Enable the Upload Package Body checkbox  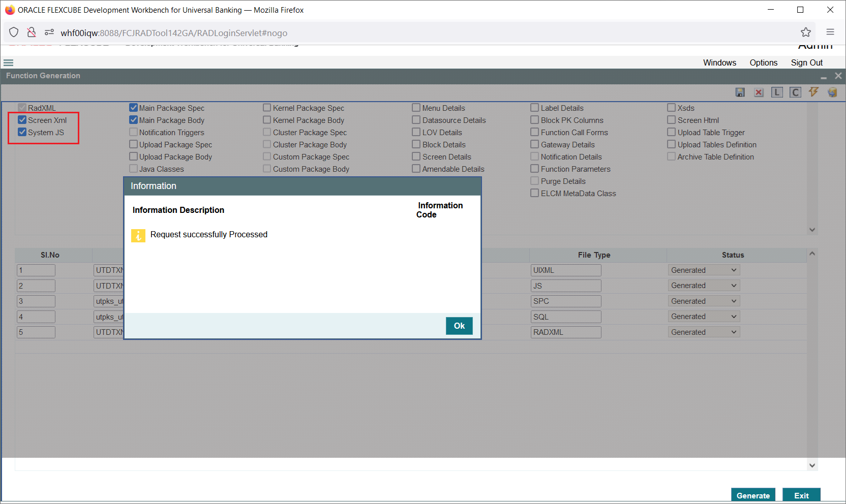pyautogui.click(x=134, y=156)
